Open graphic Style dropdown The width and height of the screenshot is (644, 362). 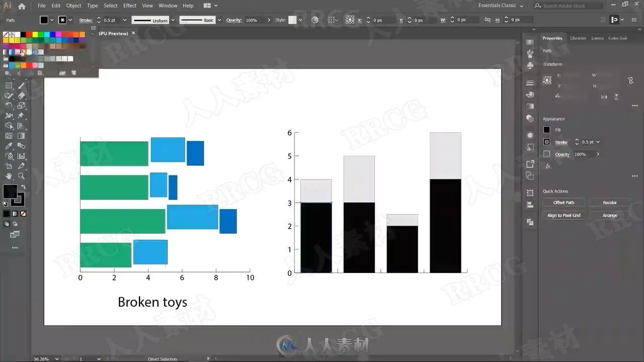[x=300, y=20]
